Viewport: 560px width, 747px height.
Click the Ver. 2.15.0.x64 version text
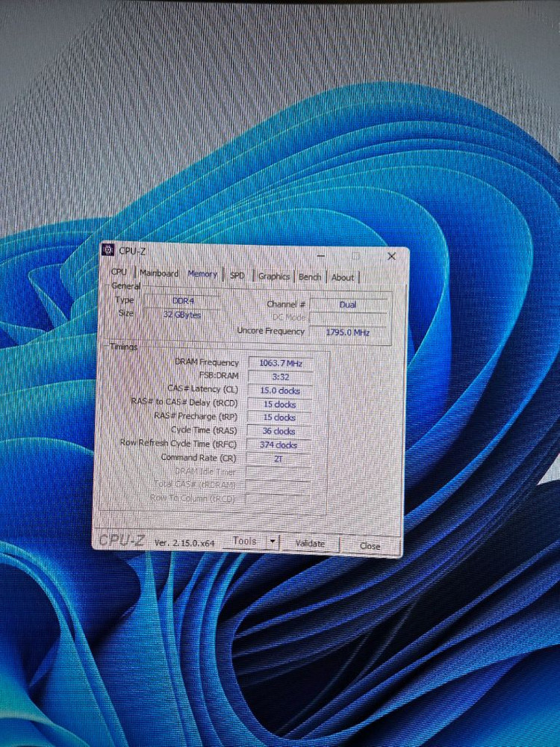[x=184, y=542]
